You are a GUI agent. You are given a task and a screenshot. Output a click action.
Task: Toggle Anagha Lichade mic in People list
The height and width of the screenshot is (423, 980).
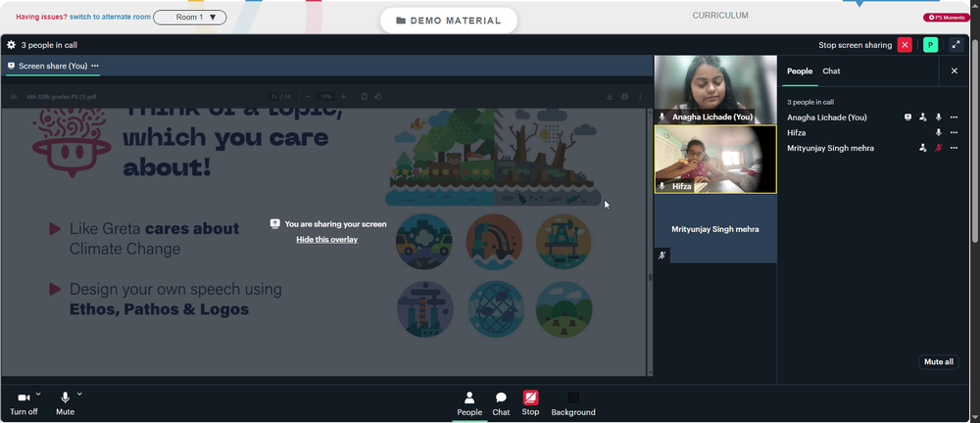click(938, 117)
